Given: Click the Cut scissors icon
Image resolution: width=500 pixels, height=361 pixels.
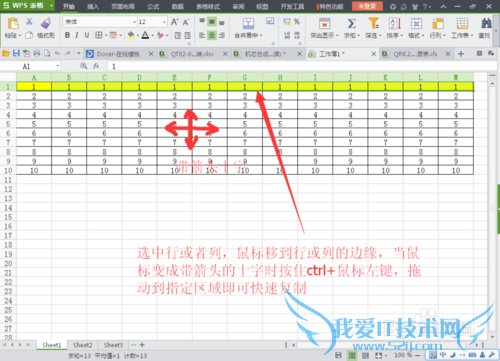Looking at the screenshot, I should [29, 22].
